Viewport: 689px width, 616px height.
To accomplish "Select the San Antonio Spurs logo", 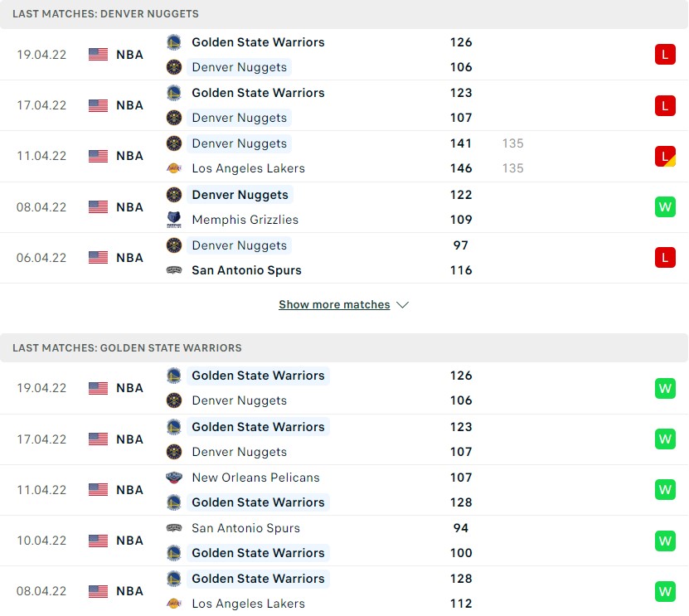I will (173, 270).
